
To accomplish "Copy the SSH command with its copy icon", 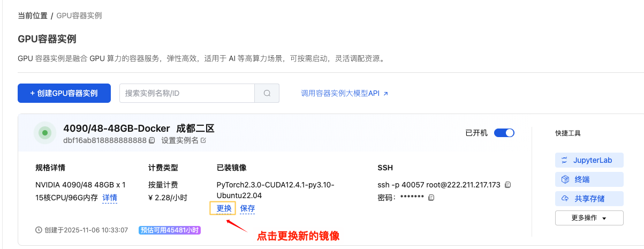I will 508,185.
